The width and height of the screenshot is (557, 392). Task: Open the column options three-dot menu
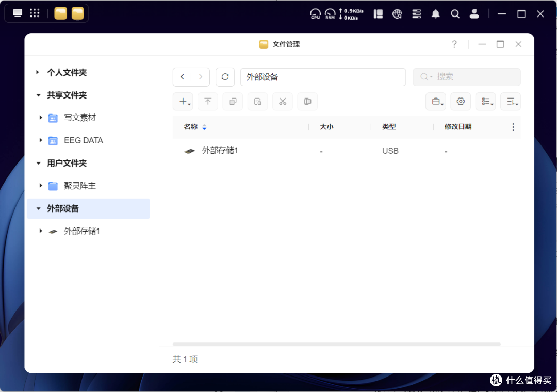[x=513, y=127]
